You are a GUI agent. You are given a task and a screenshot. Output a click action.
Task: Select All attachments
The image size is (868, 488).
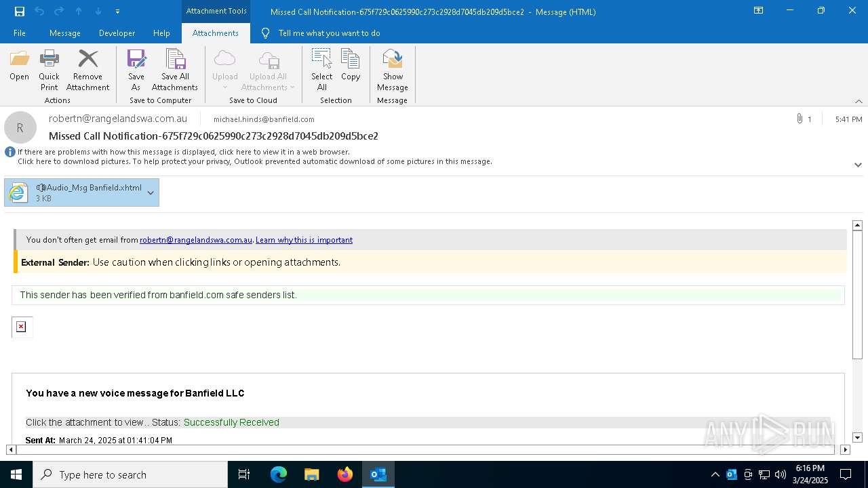pos(321,70)
